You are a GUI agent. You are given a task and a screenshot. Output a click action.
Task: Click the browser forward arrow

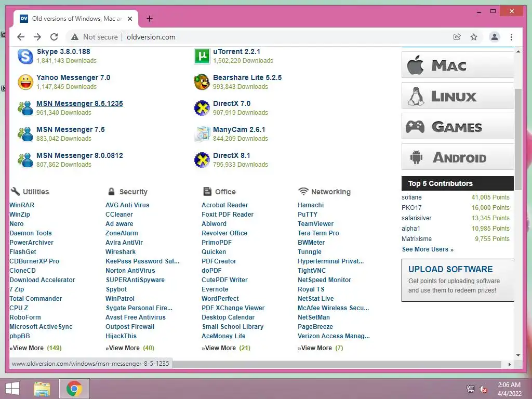pyautogui.click(x=37, y=37)
